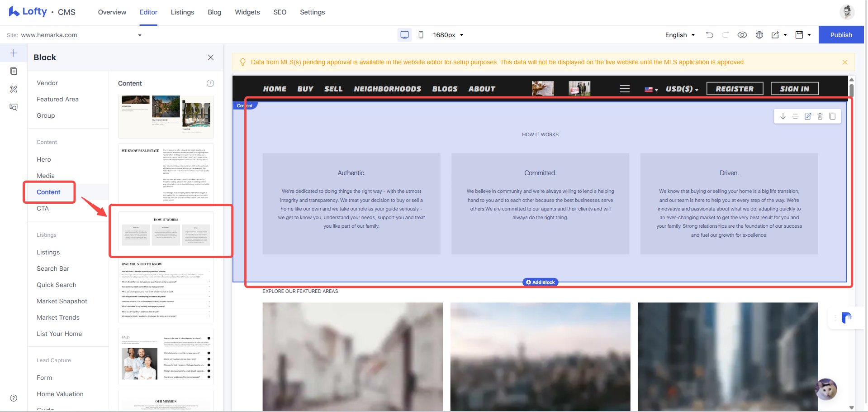This screenshot has width=868, height=412.
Task: Open the English language dropdown
Action: (x=680, y=35)
